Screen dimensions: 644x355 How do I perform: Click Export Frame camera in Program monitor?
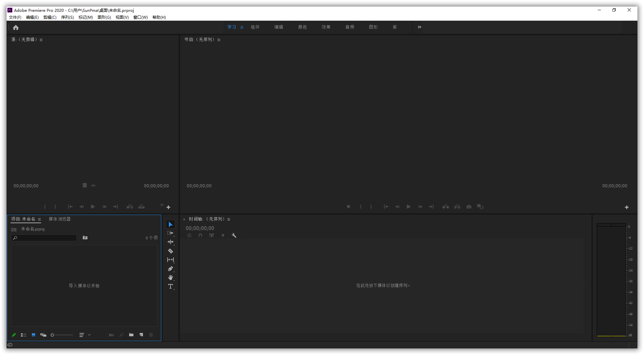(x=469, y=207)
